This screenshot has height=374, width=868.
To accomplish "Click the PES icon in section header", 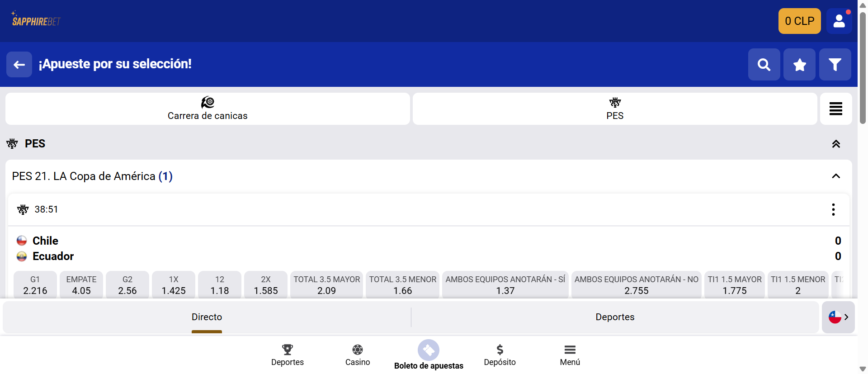I will point(12,144).
